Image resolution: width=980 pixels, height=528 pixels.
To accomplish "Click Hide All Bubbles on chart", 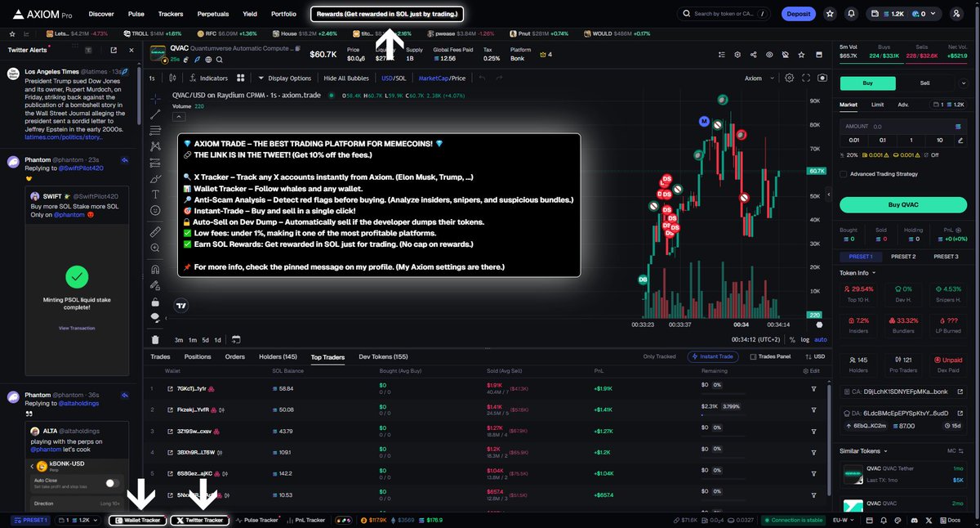I will pos(346,78).
